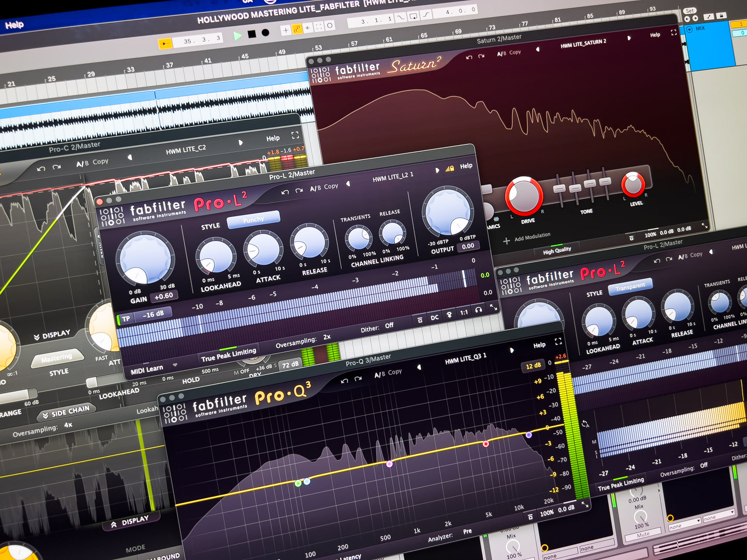Screen dimensions: 747x560
Task: Toggle A/B comparison in the Pro-C 2 window
Action: click(82, 164)
